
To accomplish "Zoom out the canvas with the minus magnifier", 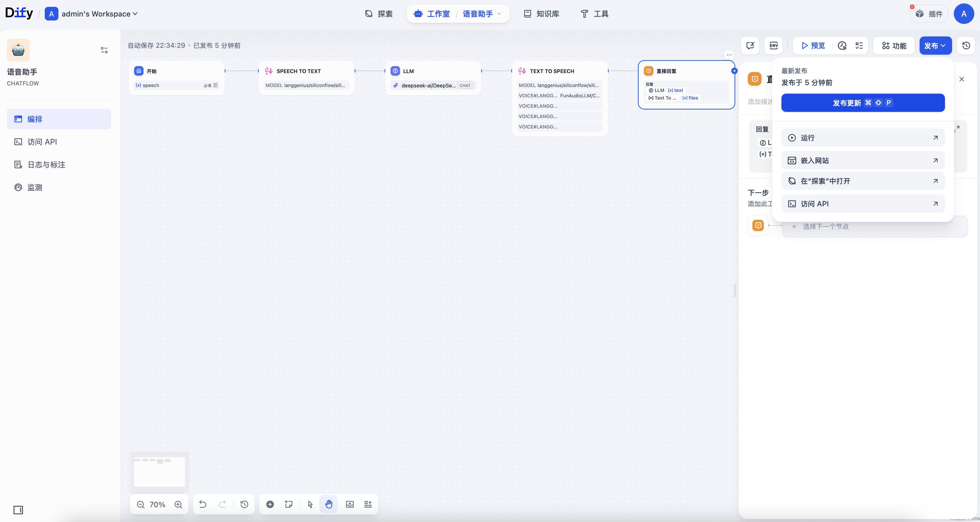I will point(140,505).
